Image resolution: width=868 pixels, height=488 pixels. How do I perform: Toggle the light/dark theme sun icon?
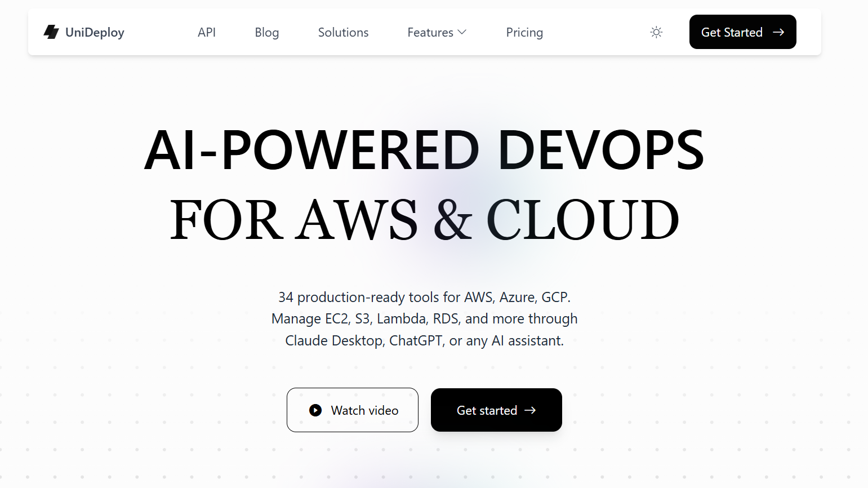coord(656,32)
